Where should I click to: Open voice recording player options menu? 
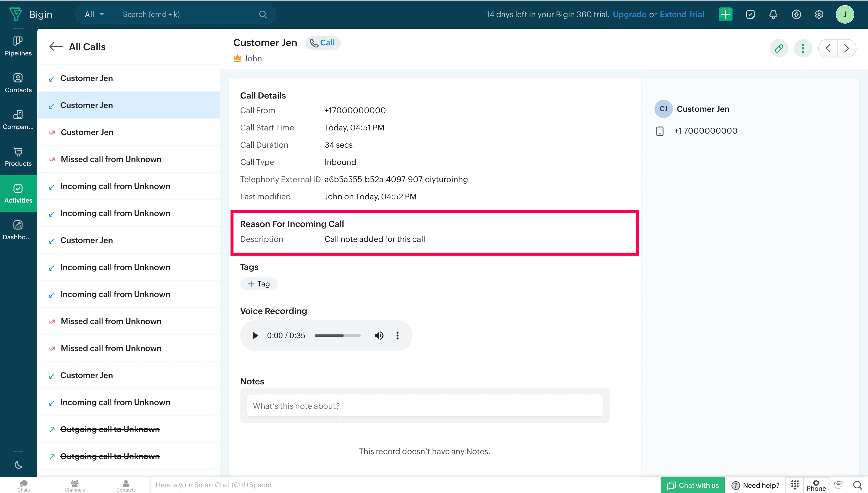(398, 335)
